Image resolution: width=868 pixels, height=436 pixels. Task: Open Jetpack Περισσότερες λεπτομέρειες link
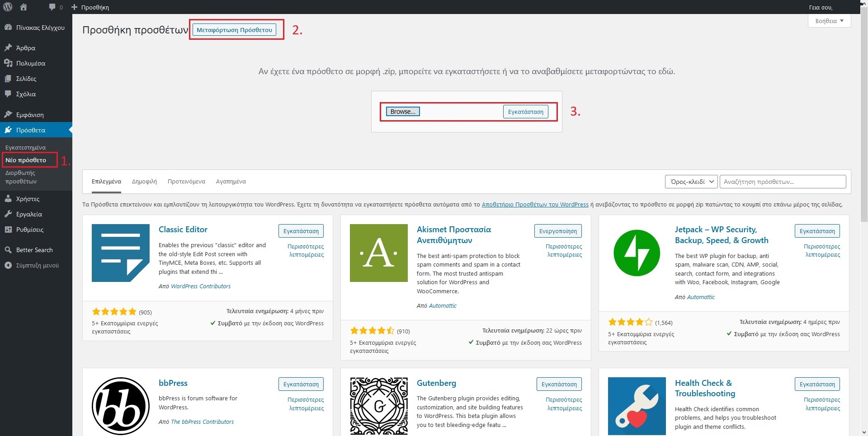tap(822, 251)
